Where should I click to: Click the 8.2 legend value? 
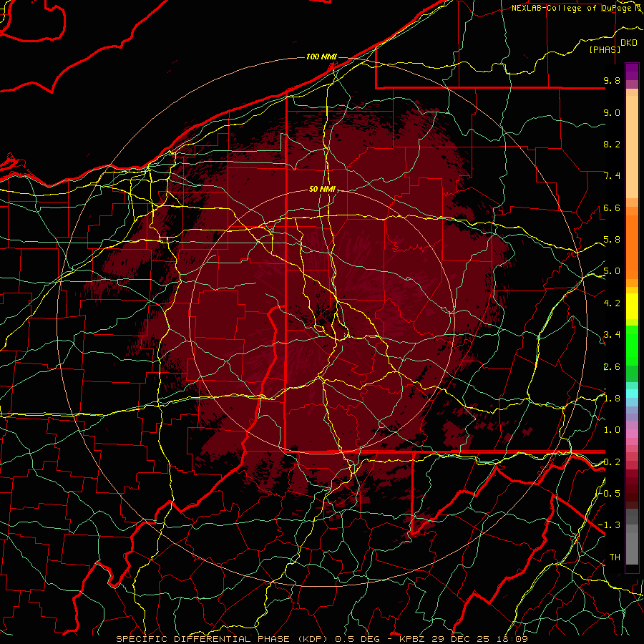612,145
